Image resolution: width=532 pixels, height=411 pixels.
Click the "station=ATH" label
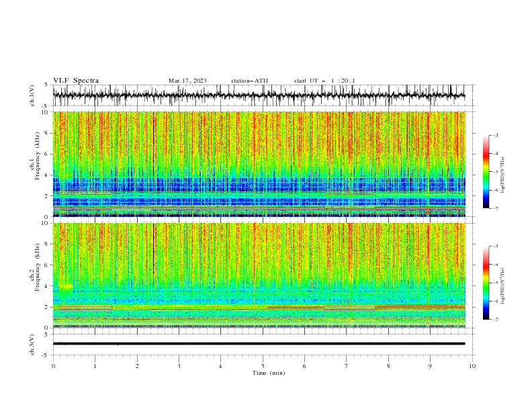tap(249, 81)
